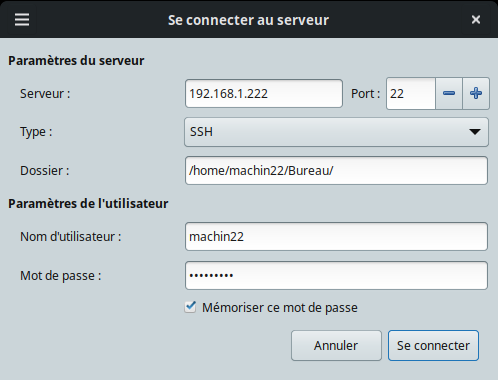Click the Nom d'utilisateur field
The height and width of the screenshot is (380, 498).
click(336, 237)
